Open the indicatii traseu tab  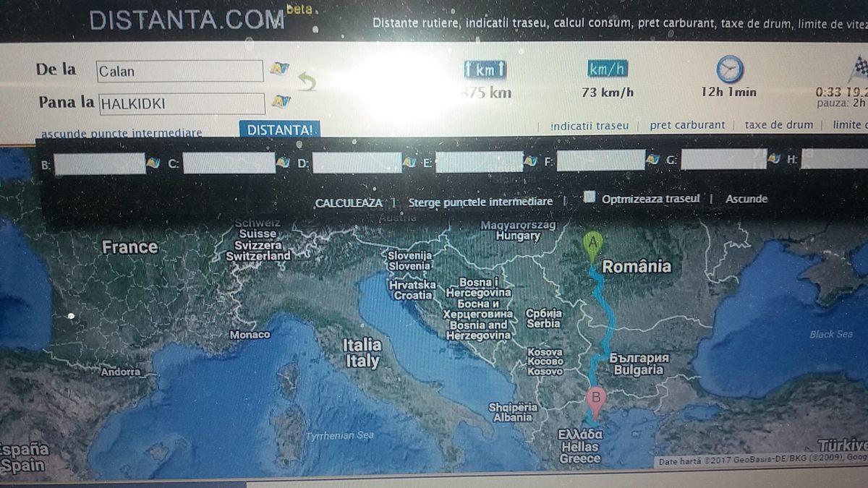(589, 126)
